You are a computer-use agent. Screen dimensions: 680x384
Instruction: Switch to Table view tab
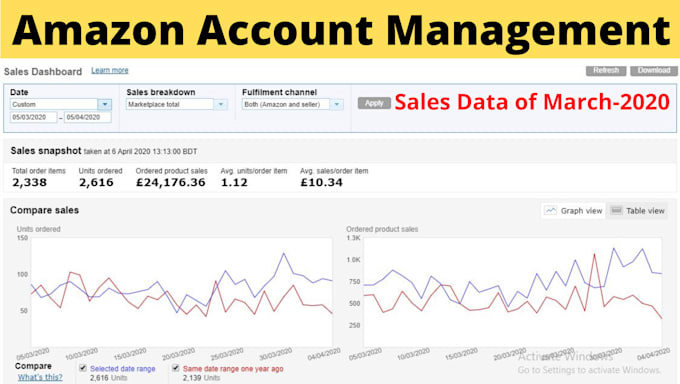click(637, 211)
